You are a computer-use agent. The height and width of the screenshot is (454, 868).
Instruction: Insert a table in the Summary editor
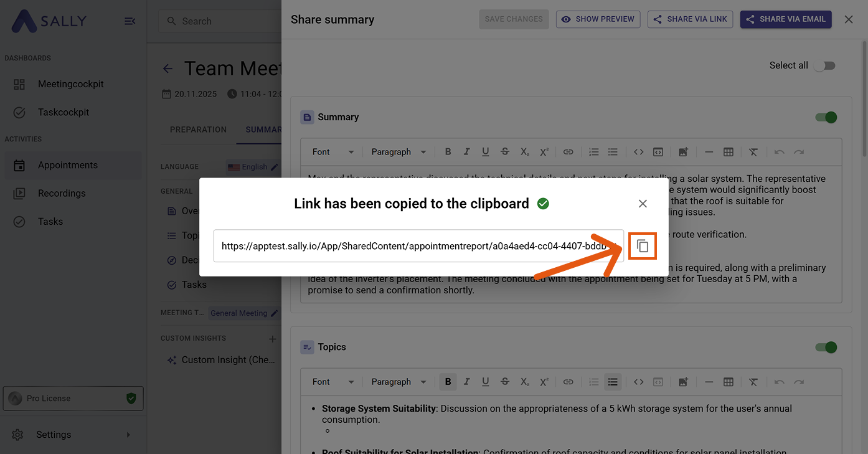(728, 152)
